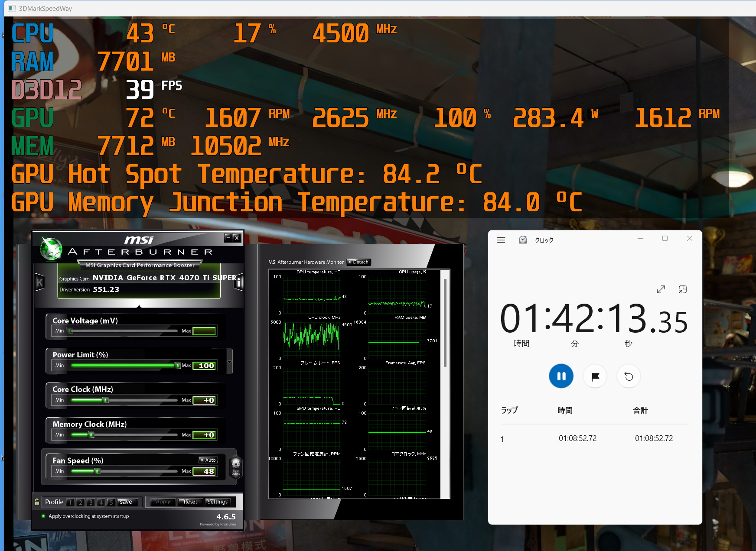Open the Clock app hamburger menu
The height and width of the screenshot is (551, 756).
pos(501,240)
